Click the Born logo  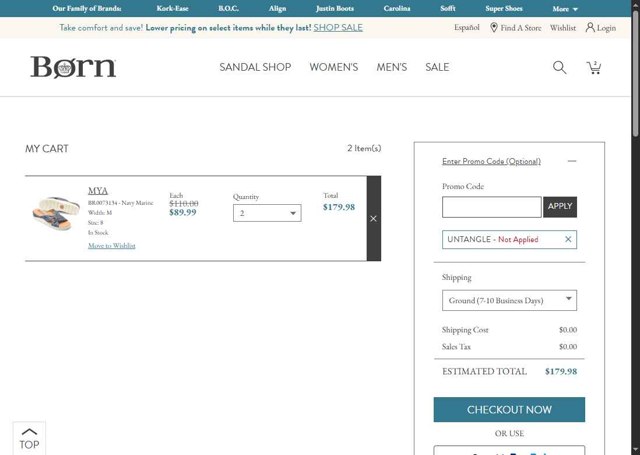73,67
